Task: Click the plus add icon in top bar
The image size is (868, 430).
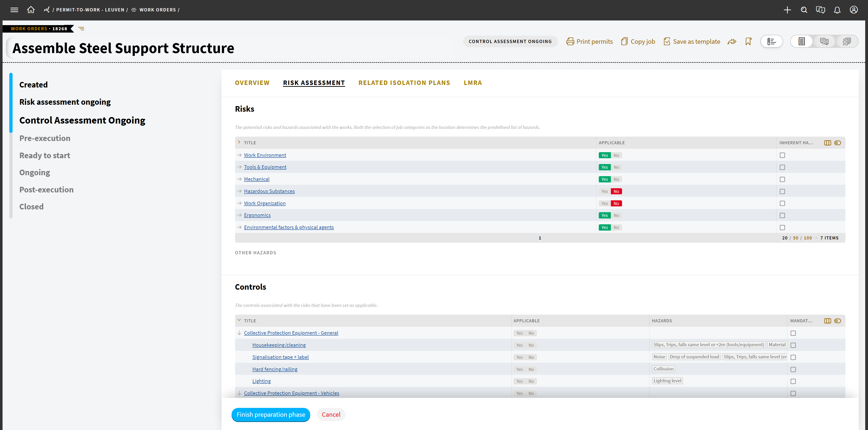Action: pyautogui.click(x=787, y=10)
